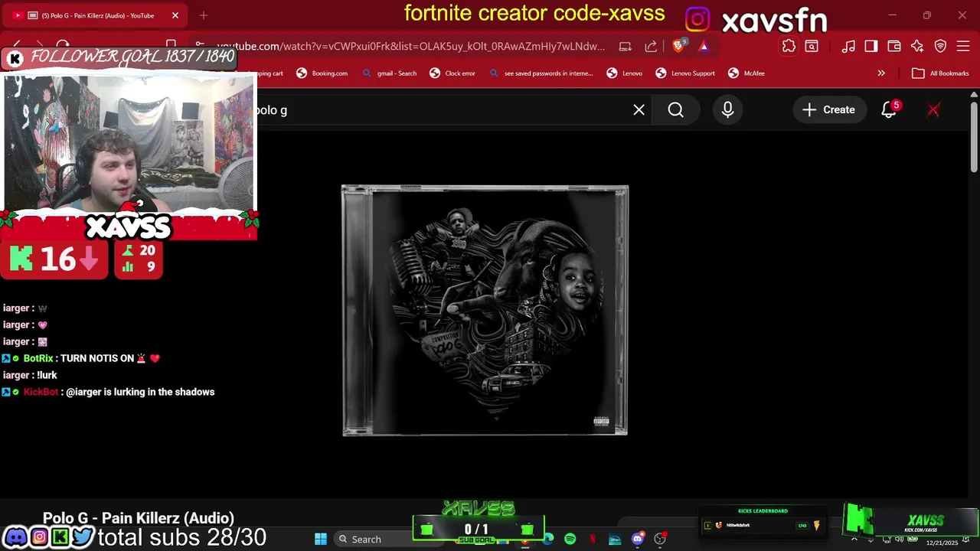
Task: Click the total subs 28/30 text
Action: click(182, 537)
